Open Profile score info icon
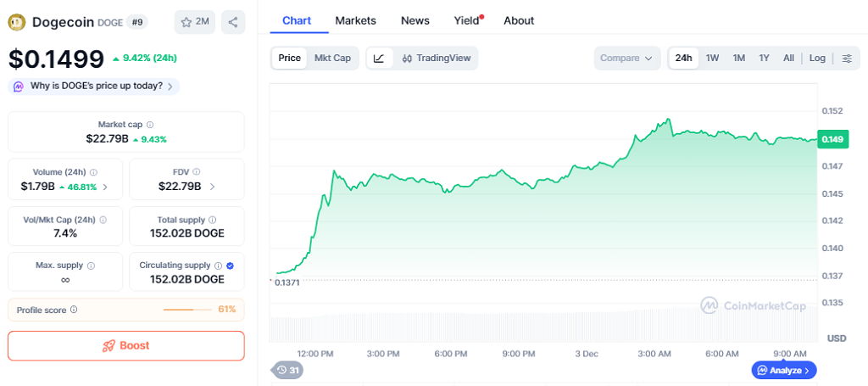Image resolution: width=868 pixels, height=386 pixels. pos(74,310)
